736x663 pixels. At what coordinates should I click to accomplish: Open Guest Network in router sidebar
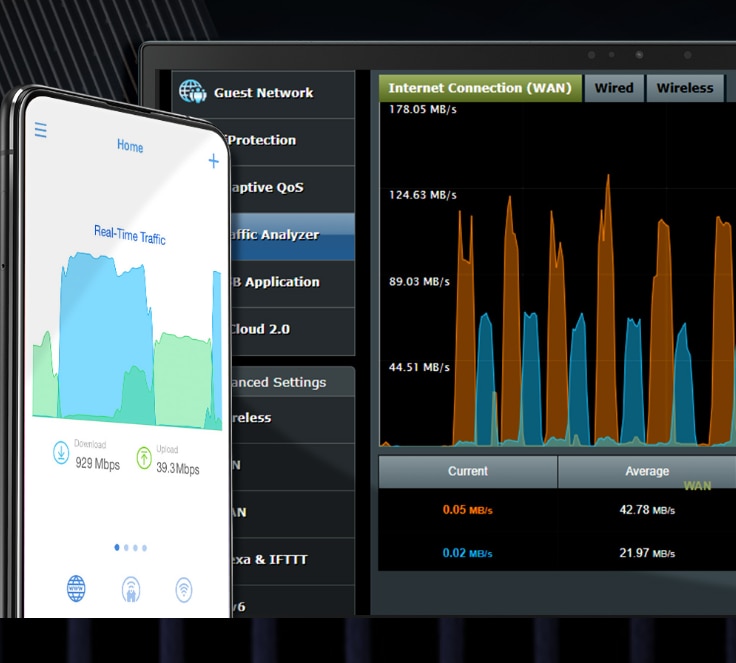(x=263, y=94)
